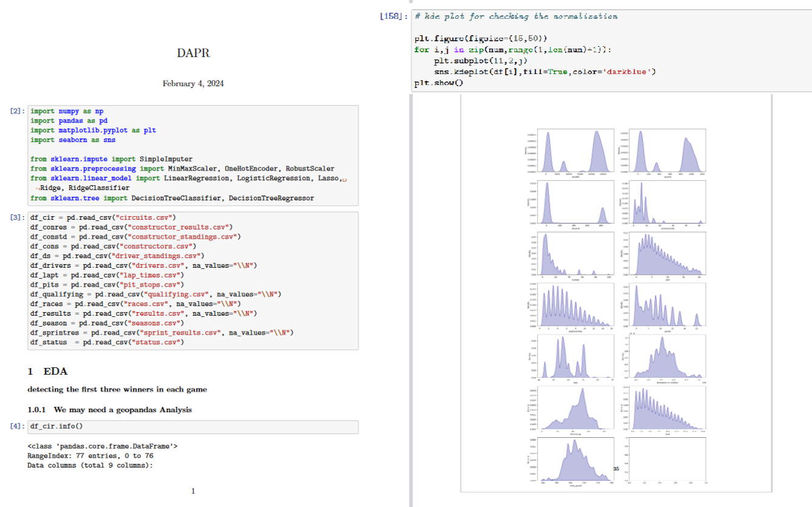The height and width of the screenshot is (507, 812).
Task: Click the '1 EDA' section heading
Action: 47,371
